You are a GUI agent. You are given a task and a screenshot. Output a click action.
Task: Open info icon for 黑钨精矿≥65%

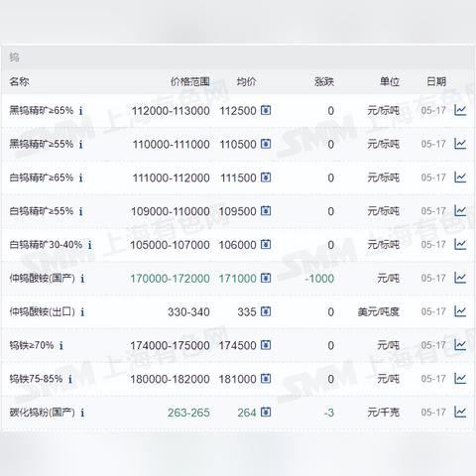80,111
